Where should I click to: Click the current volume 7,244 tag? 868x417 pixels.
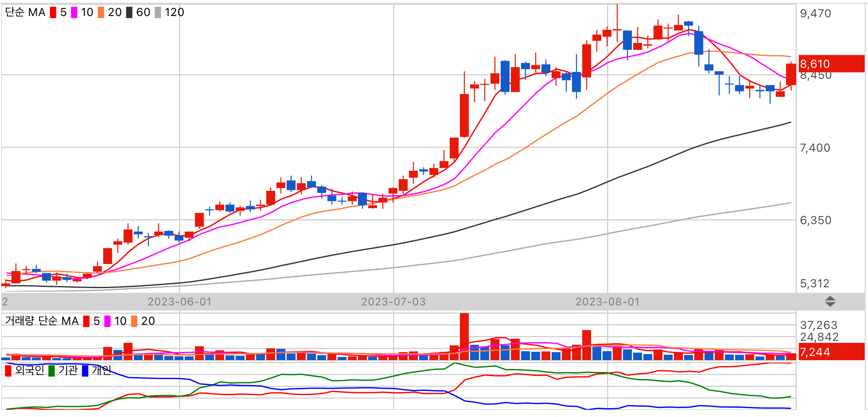coord(831,352)
